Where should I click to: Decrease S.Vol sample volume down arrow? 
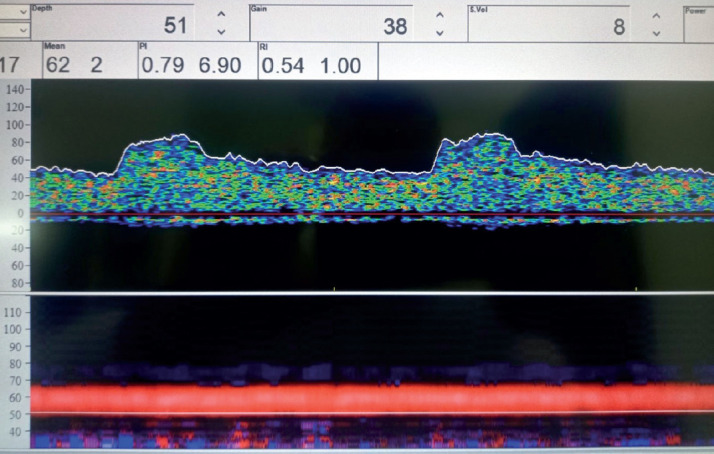coord(656,34)
